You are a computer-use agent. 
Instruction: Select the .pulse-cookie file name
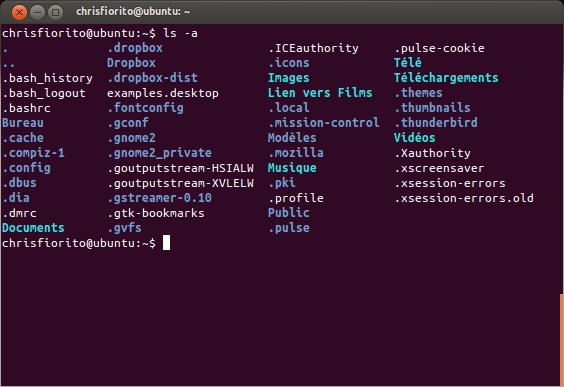[439, 48]
